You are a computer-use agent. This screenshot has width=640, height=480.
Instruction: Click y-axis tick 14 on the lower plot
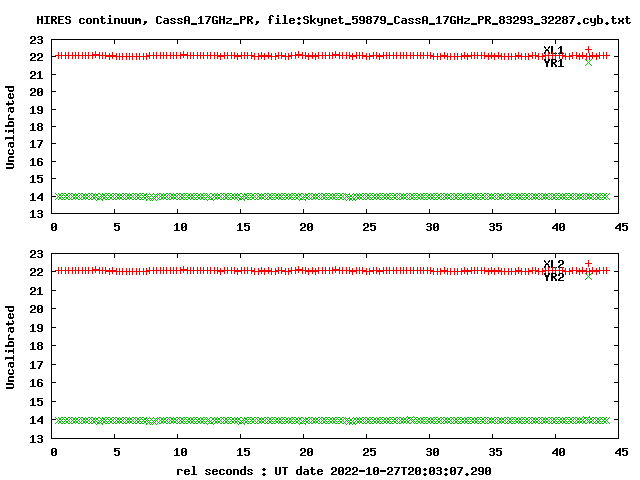click(36, 420)
